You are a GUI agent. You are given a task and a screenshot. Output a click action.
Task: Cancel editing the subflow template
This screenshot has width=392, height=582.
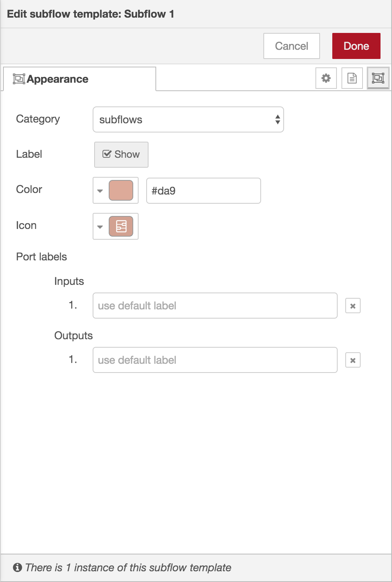tap(291, 46)
